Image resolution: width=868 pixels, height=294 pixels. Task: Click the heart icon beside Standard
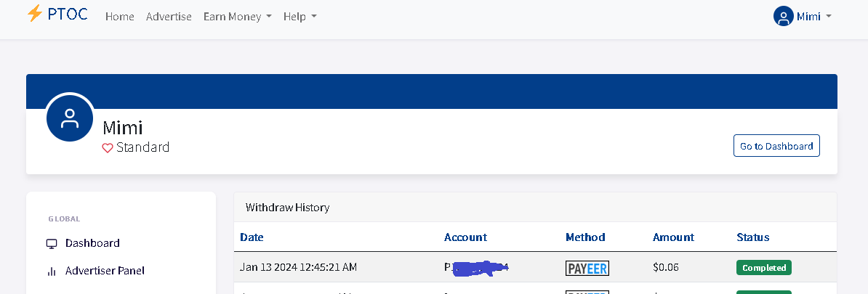coord(108,148)
